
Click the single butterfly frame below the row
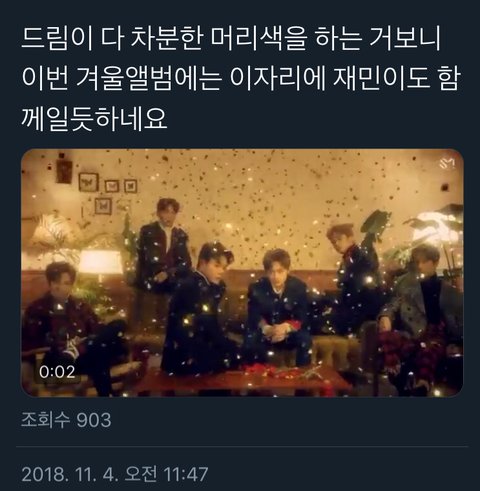pos(103,206)
